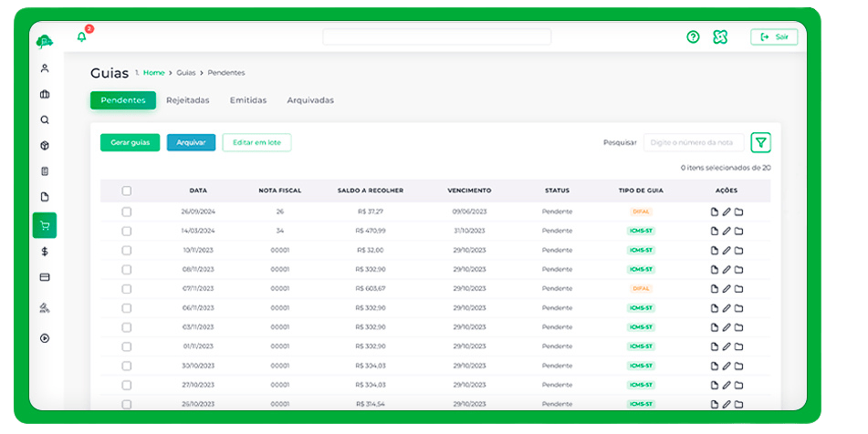
Task: Check the 06/11/2023 row checkbox
Action: click(127, 308)
